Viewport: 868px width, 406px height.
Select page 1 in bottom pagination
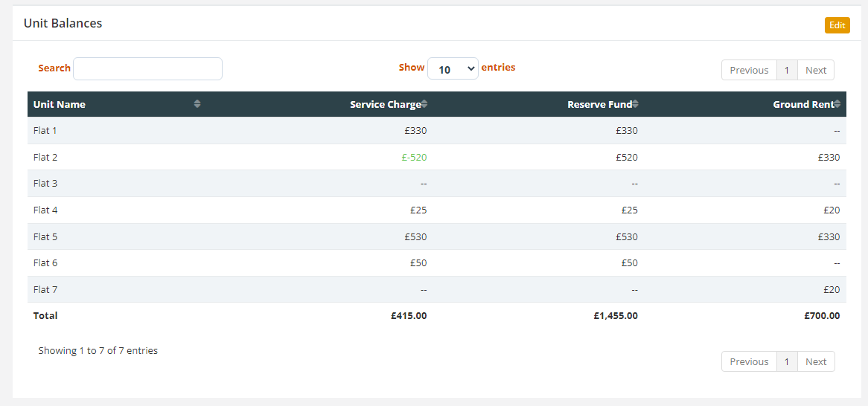click(x=787, y=361)
